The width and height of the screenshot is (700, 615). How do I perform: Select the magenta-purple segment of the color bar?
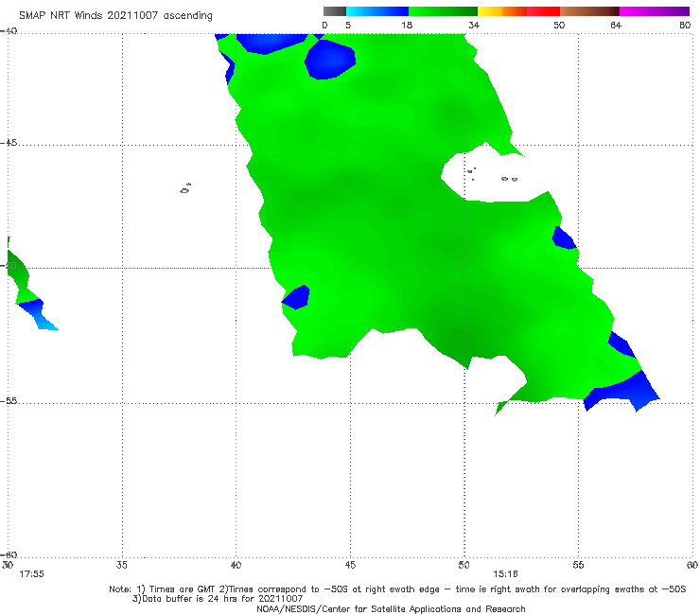pos(655,11)
